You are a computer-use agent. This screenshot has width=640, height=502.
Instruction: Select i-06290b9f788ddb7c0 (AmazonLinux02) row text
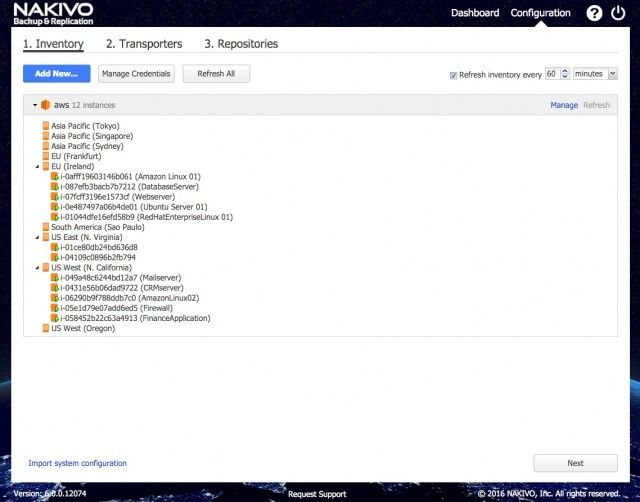[x=130, y=298]
